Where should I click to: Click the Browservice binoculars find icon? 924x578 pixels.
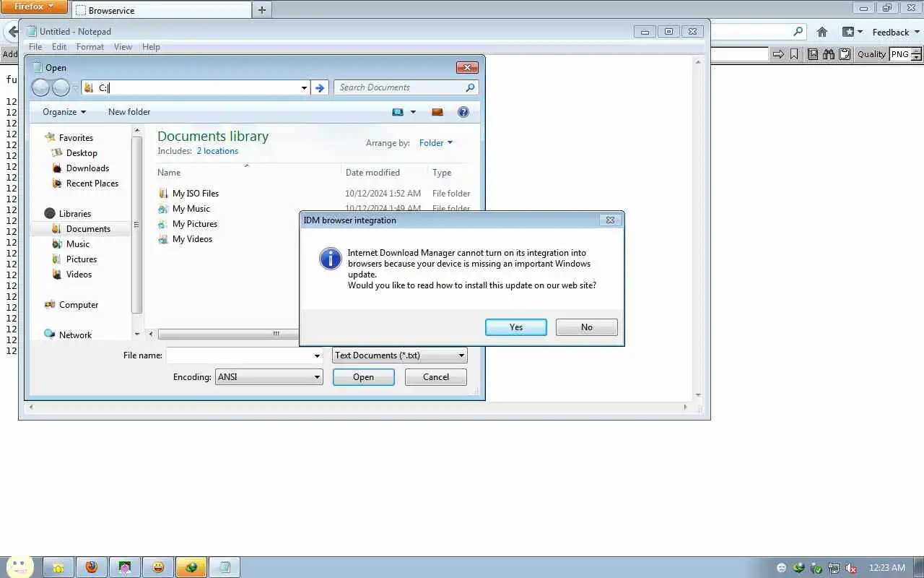[829, 54]
